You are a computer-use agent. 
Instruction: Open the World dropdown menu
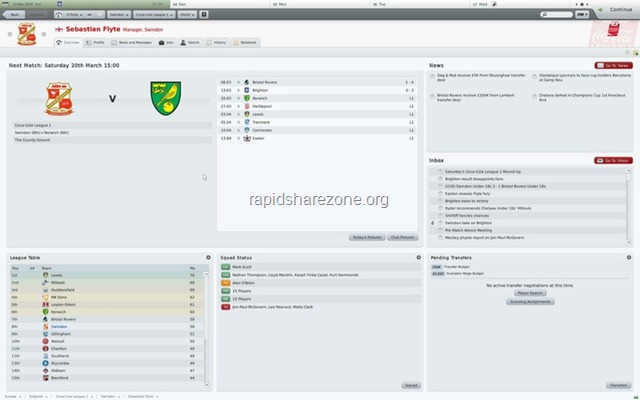[187, 15]
